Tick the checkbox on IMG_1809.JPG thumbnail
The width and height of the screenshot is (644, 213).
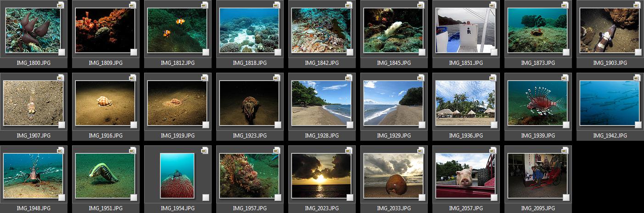(134, 52)
